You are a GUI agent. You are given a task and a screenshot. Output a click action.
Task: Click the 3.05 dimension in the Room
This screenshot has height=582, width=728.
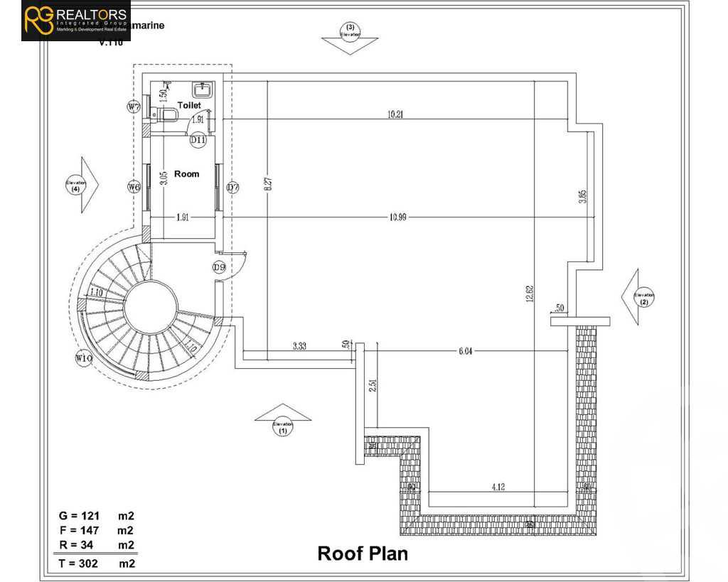[x=163, y=178]
